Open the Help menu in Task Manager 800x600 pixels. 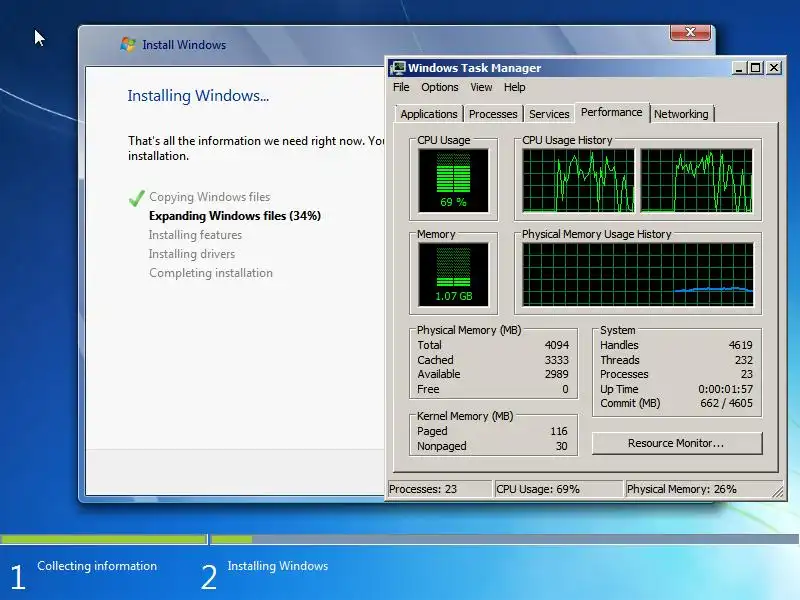pos(514,87)
